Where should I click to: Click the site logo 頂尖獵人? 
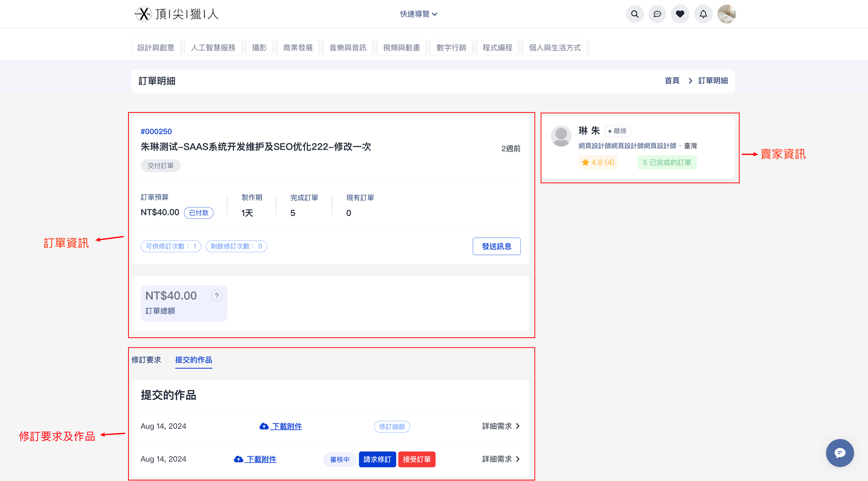[177, 14]
